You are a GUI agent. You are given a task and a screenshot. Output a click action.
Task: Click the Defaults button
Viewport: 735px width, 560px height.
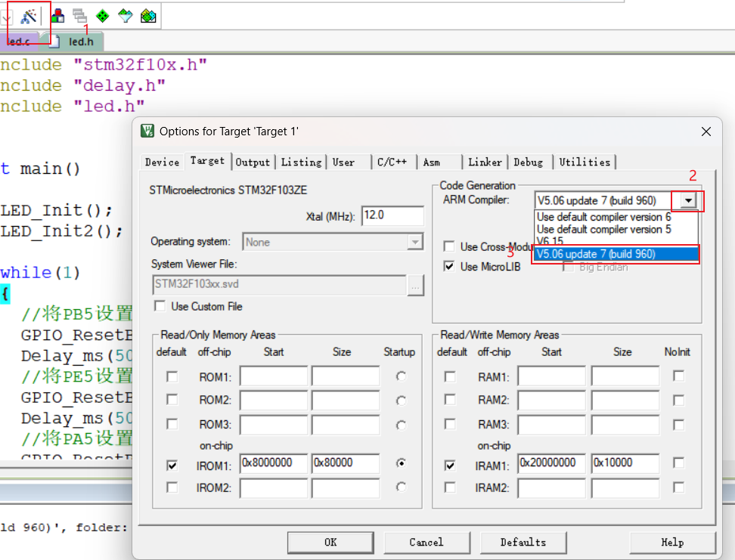coord(523,542)
